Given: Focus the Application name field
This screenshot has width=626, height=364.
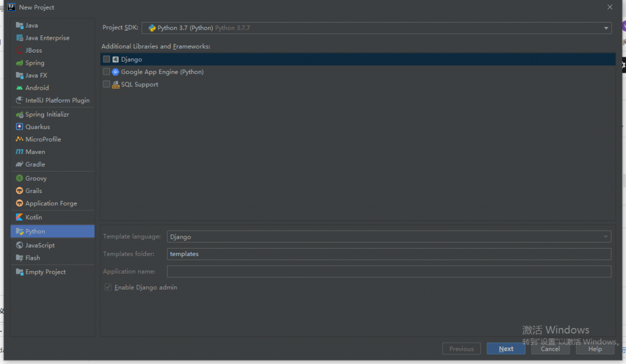Looking at the screenshot, I should coord(389,272).
